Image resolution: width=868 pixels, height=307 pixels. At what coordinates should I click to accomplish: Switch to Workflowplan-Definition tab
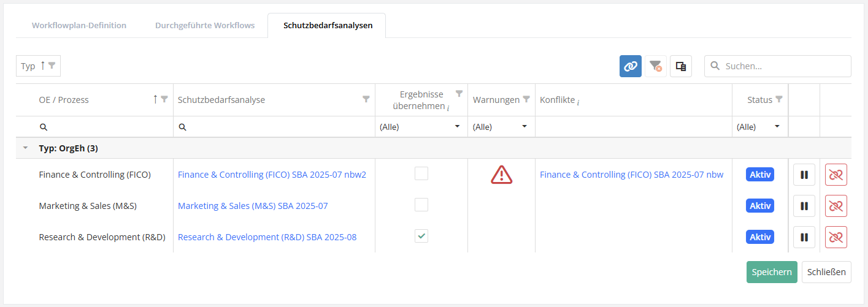coord(79,26)
